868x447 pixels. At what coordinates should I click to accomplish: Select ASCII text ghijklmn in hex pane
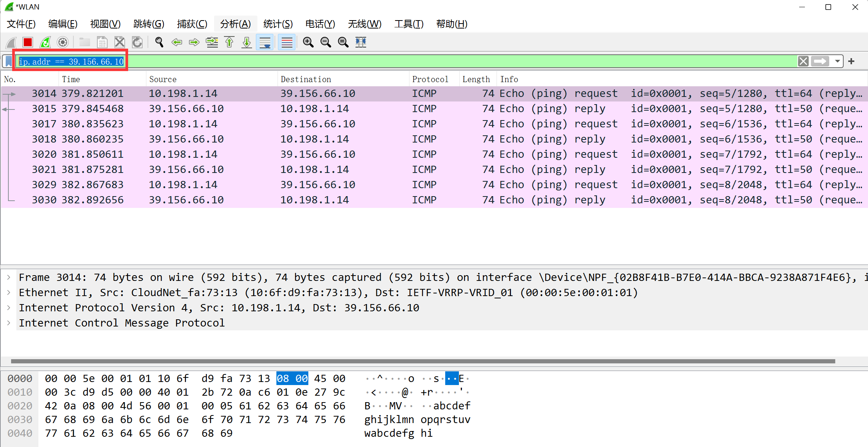389,420
